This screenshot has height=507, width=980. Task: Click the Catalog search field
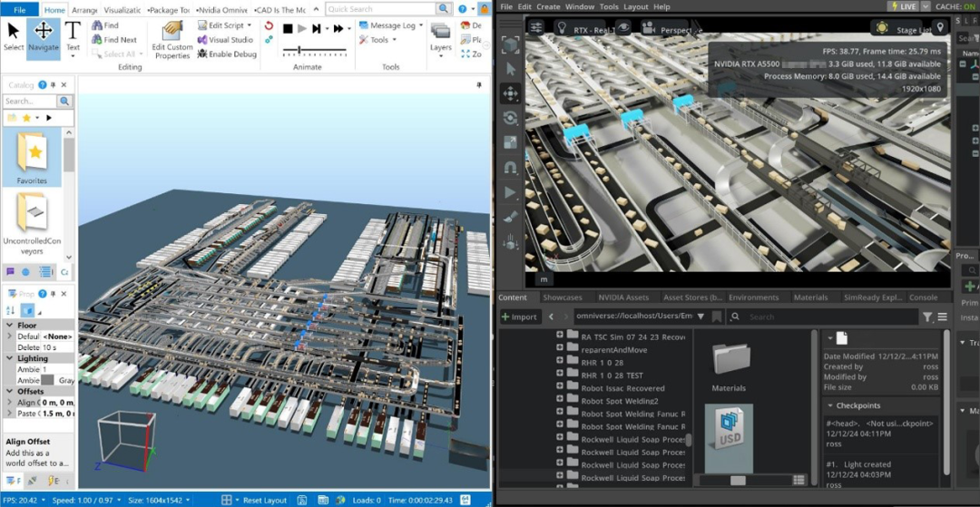(x=30, y=102)
